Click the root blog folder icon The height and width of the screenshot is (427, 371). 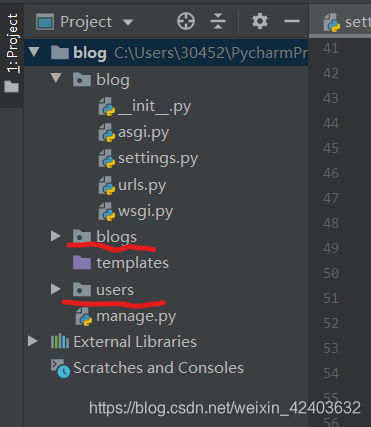tap(60, 52)
